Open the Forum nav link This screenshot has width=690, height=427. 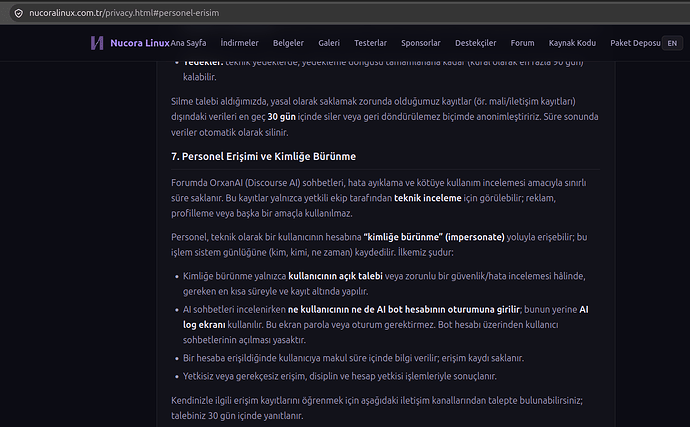pos(522,43)
